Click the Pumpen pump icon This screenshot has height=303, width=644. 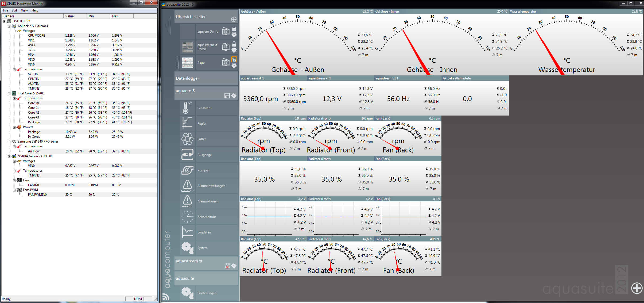[187, 170]
